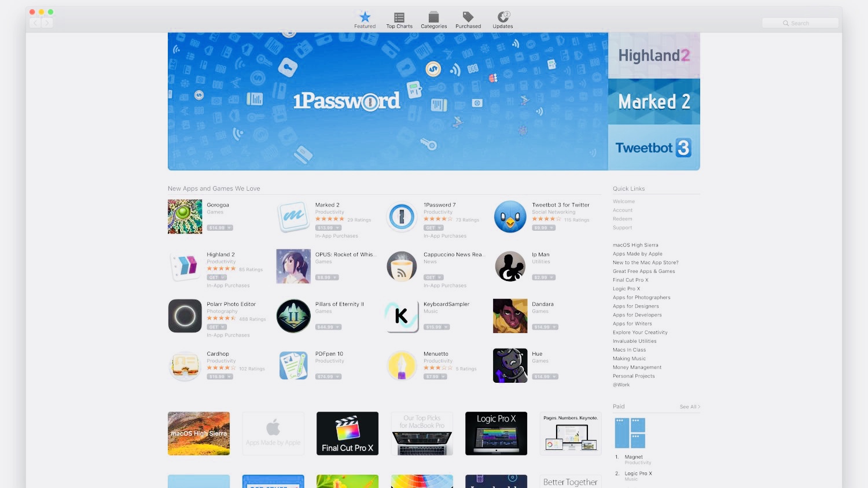Open the Purchased tab

[x=468, y=20]
